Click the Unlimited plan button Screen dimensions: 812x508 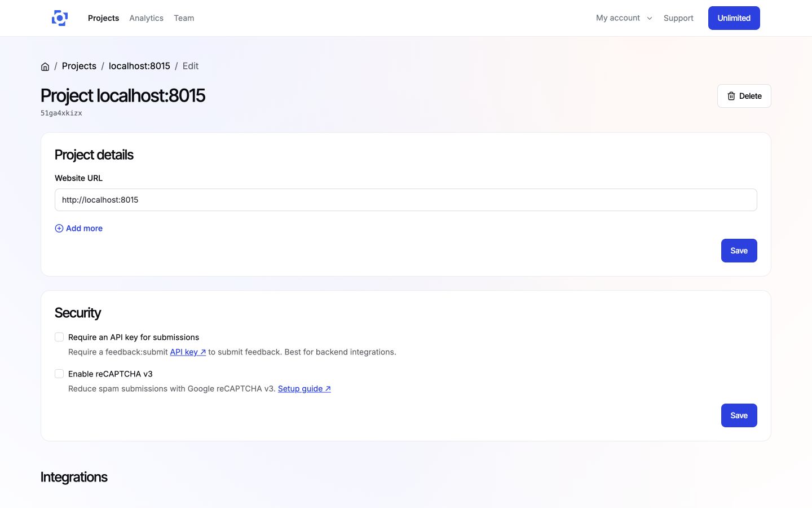[x=734, y=18]
